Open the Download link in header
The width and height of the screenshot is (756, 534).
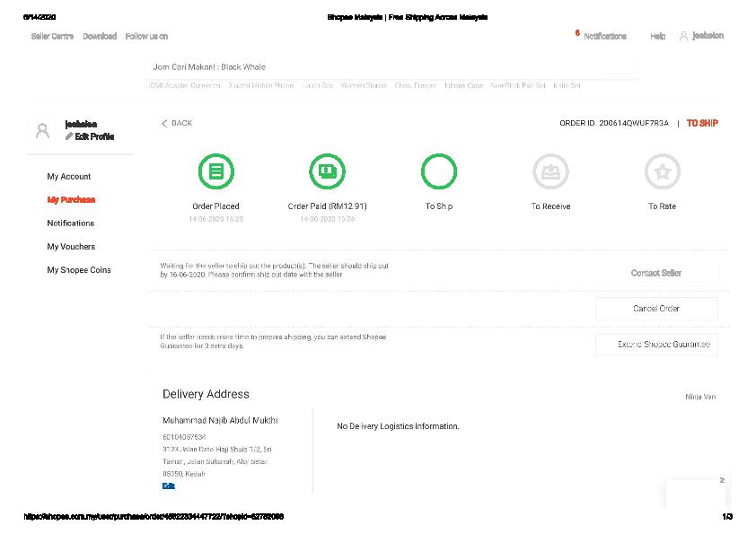click(100, 36)
